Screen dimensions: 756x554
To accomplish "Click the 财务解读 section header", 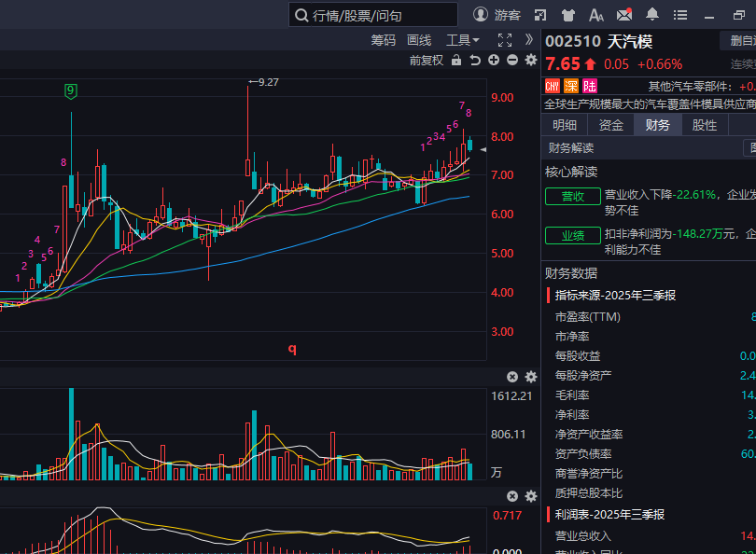I will point(571,148).
